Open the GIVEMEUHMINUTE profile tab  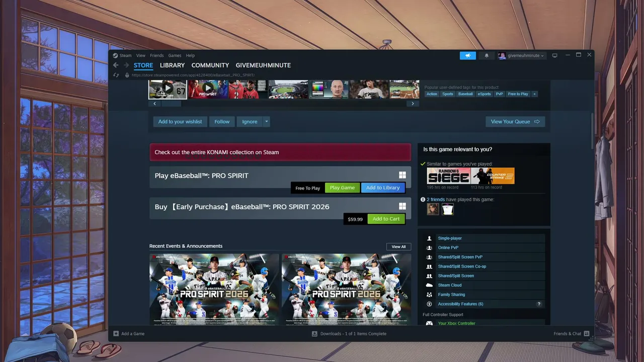coord(263,65)
